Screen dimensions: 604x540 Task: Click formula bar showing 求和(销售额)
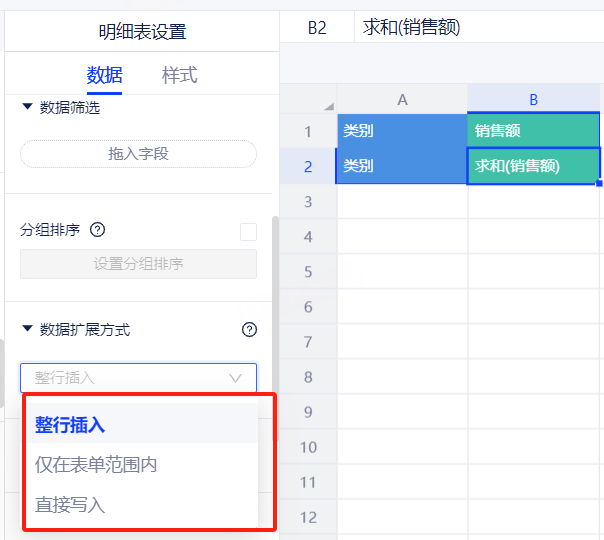point(480,28)
